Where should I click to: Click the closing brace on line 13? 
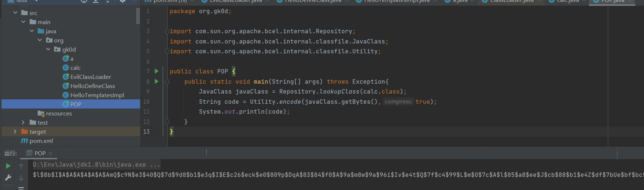(x=172, y=132)
